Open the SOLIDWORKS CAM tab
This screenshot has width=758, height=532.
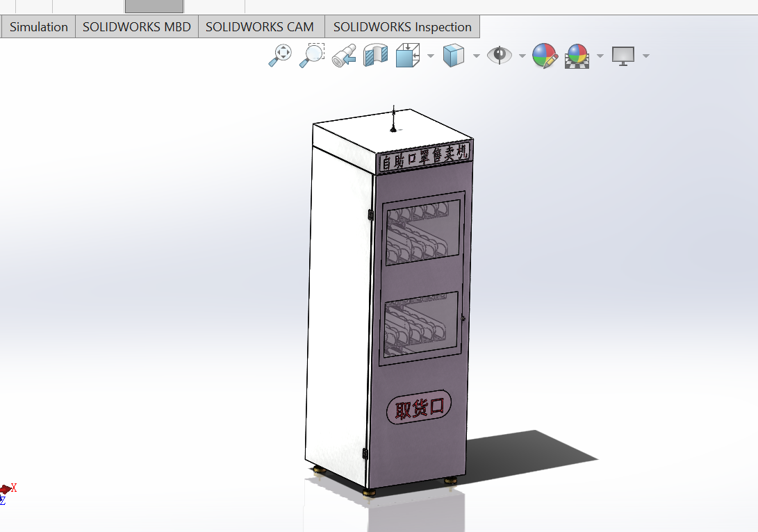(x=260, y=26)
